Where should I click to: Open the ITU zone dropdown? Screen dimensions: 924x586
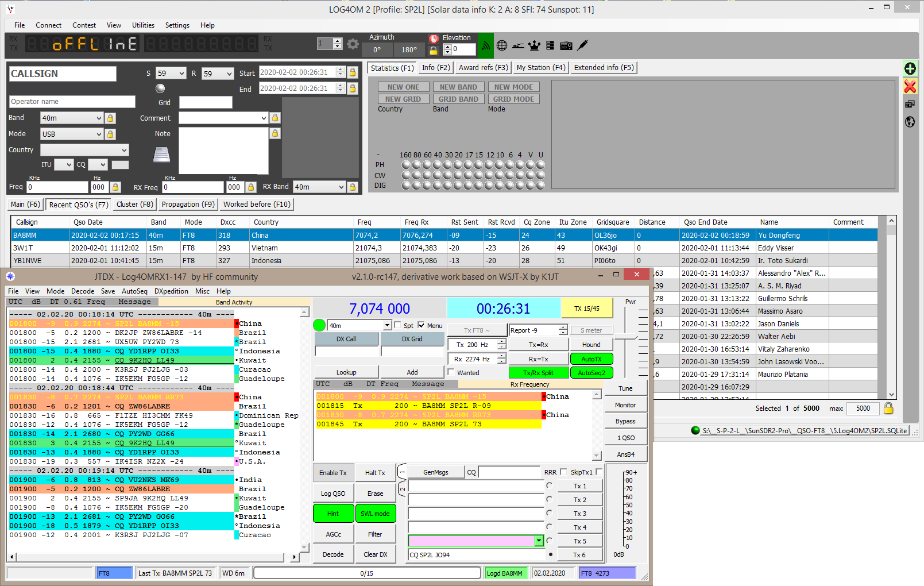69,165
